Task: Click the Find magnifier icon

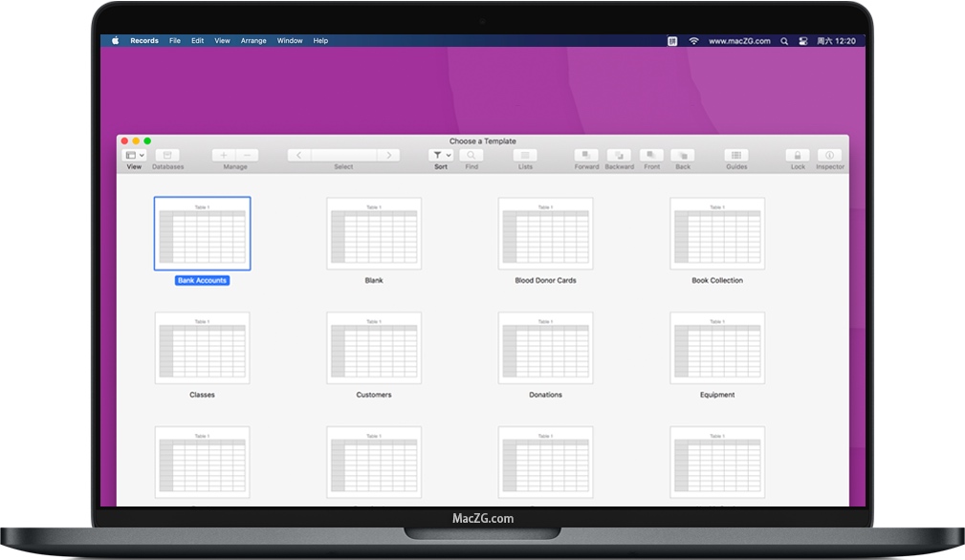Action: click(471, 155)
